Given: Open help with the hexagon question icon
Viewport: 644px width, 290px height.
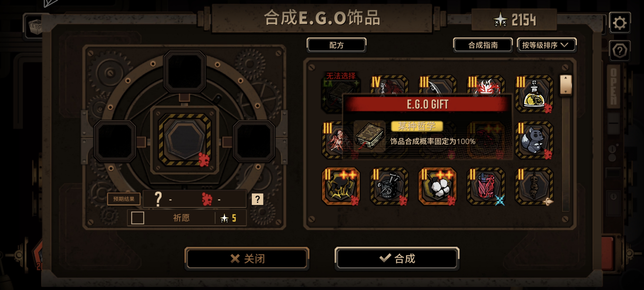Looking at the screenshot, I should click(619, 51).
